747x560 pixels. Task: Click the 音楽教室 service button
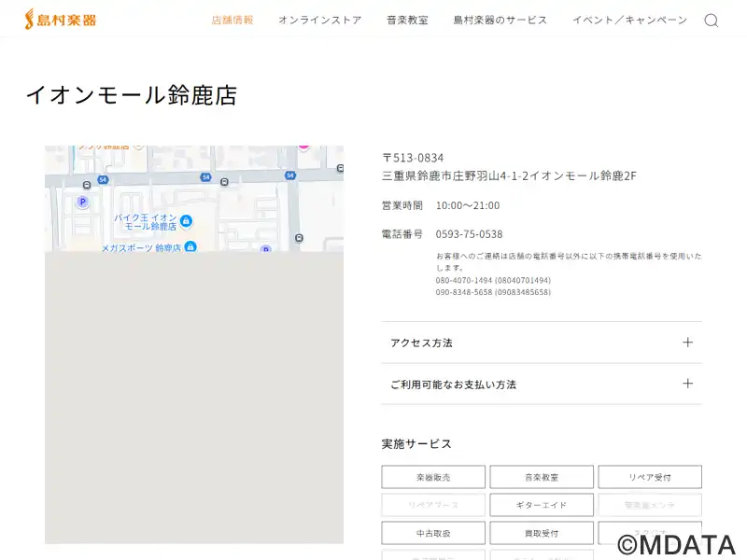pyautogui.click(x=542, y=477)
